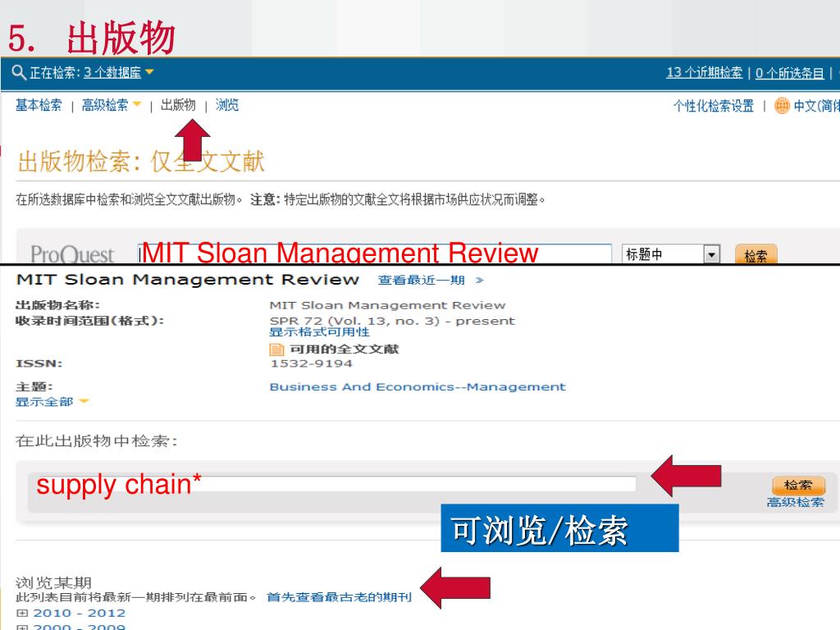The image size is (840, 630).
Task: Expand the arrow next to 高级检索
Action: coord(137,104)
